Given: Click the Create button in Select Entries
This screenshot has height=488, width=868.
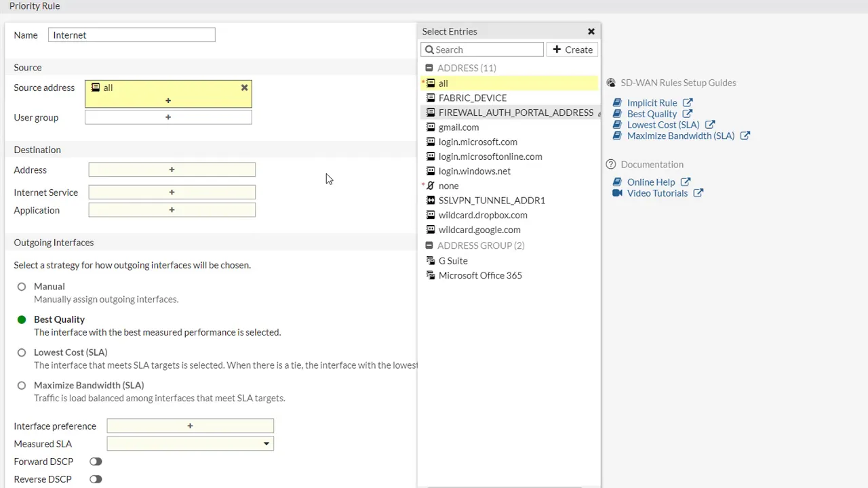Looking at the screenshot, I should point(572,49).
